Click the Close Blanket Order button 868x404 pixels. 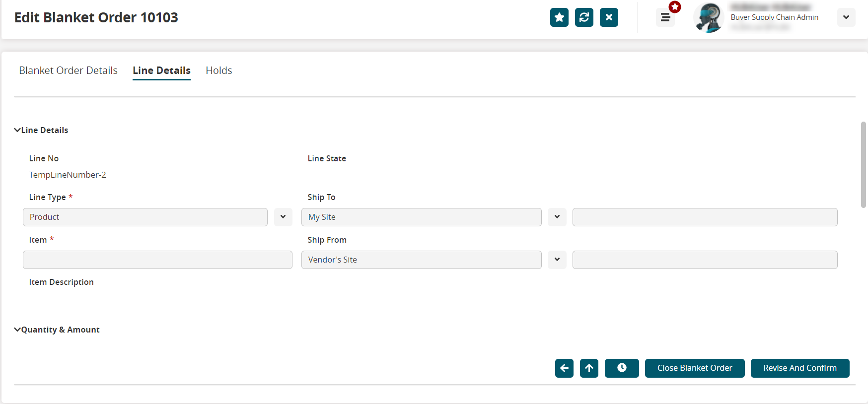coord(695,368)
